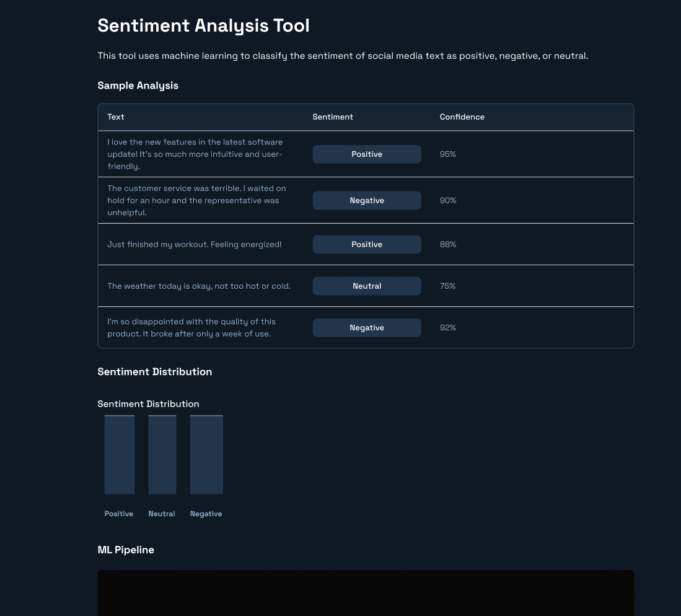Click the Positive bar in the distribution chart
681x616 pixels.
point(119,454)
